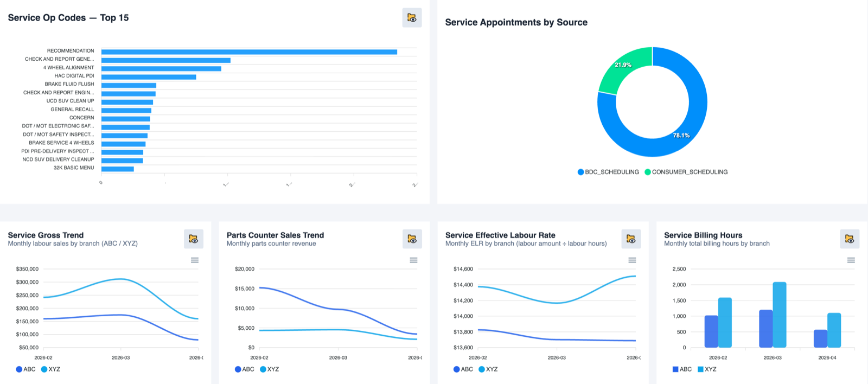Image resolution: width=868 pixels, height=384 pixels.
Task: Select the green 21.9% donut segment
Action: tap(624, 68)
